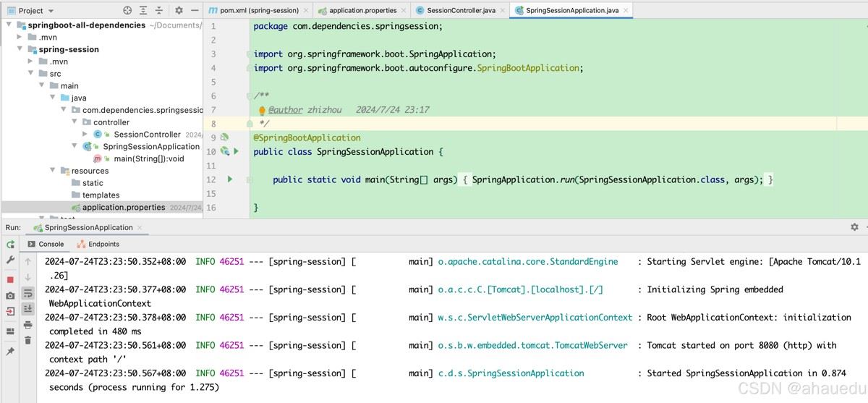
Task: Open Run panel settings gear
Action: click(x=854, y=227)
